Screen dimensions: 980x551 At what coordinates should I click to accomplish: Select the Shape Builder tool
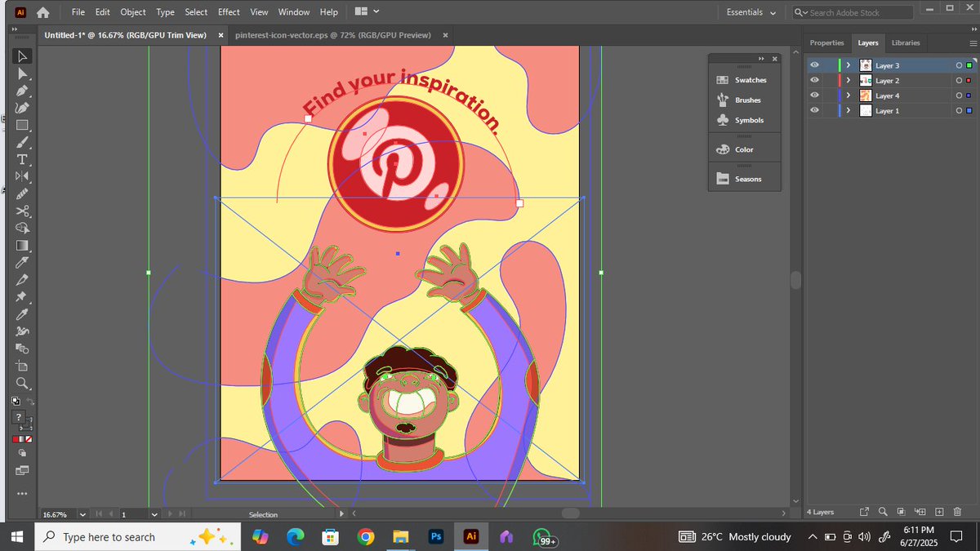click(x=22, y=228)
